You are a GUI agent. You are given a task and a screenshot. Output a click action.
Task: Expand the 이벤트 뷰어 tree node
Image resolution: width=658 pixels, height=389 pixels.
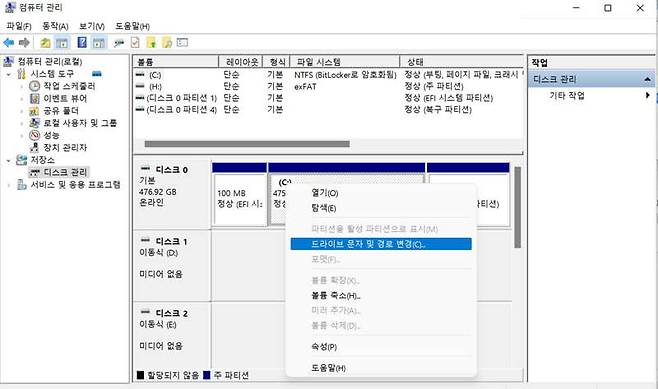22,99
